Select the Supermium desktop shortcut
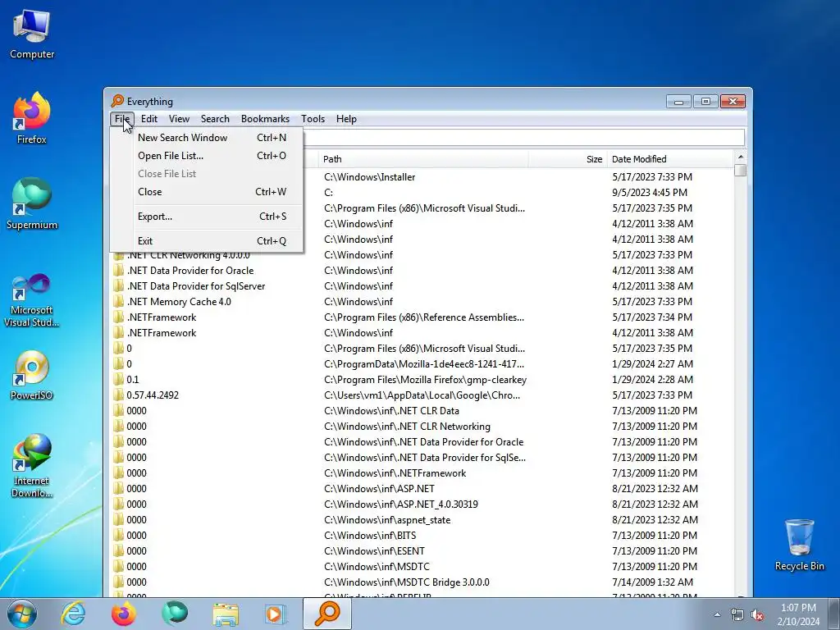This screenshot has width=840, height=630. click(32, 204)
